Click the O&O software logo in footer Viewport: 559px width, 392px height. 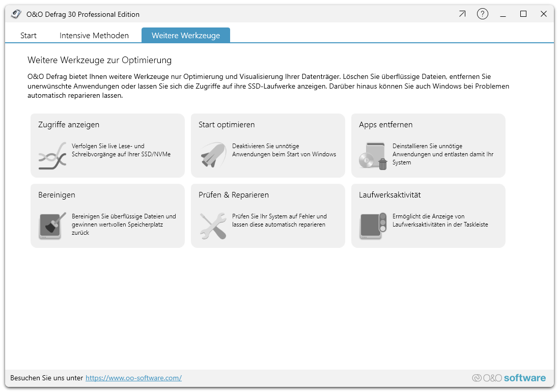click(509, 378)
